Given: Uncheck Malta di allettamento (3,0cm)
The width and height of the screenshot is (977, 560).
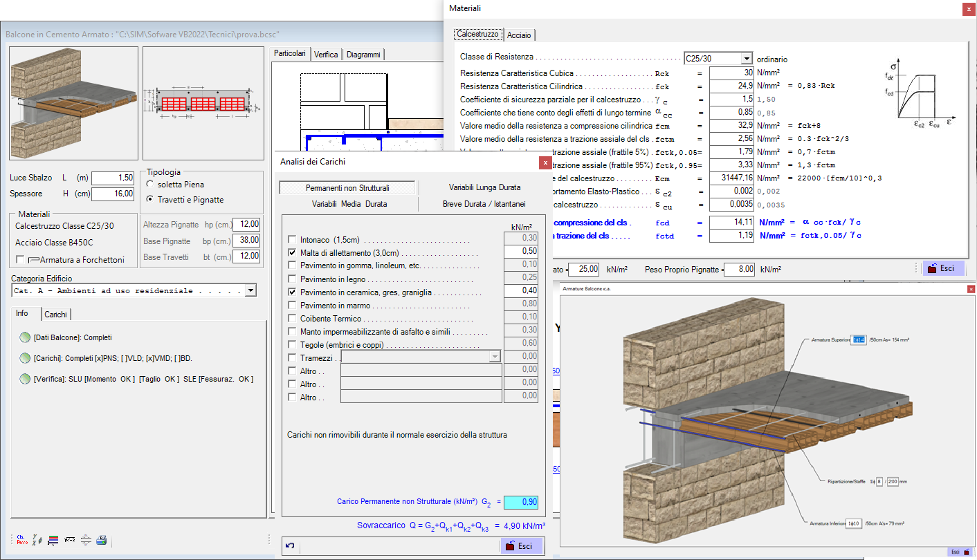Looking at the screenshot, I should 292,252.
